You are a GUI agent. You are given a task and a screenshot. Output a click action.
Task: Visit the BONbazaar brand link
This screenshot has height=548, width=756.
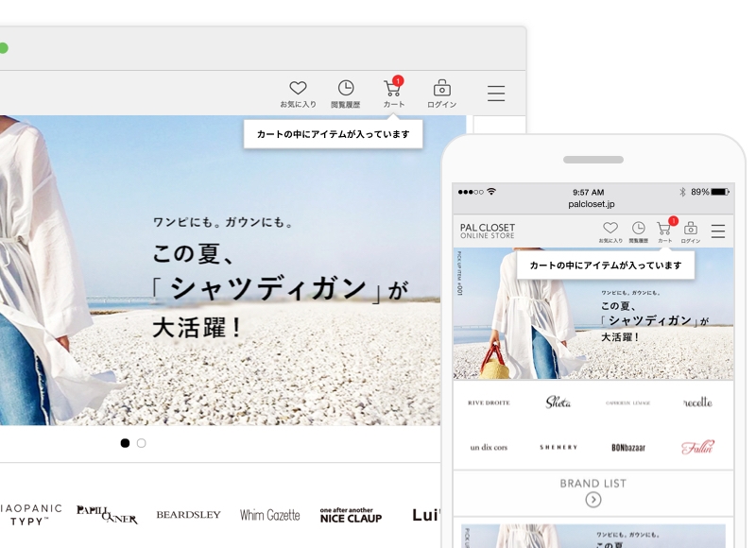click(x=630, y=447)
